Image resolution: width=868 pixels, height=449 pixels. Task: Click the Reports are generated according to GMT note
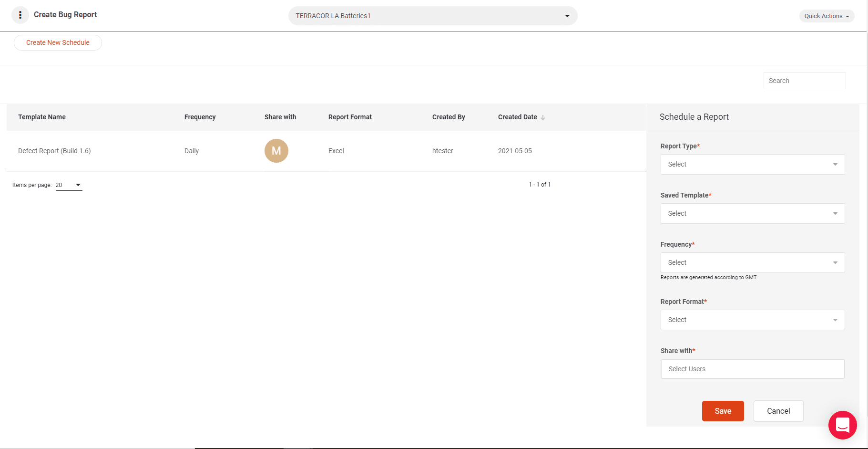[708, 277]
